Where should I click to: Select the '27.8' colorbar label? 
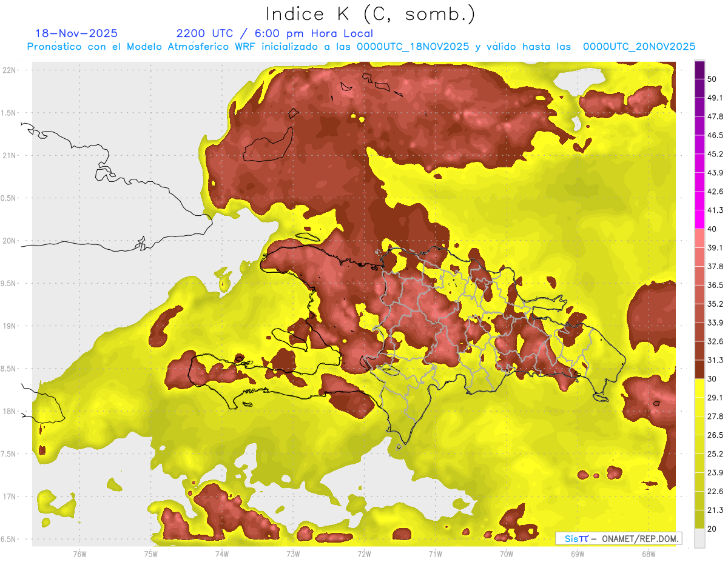click(715, 416)
